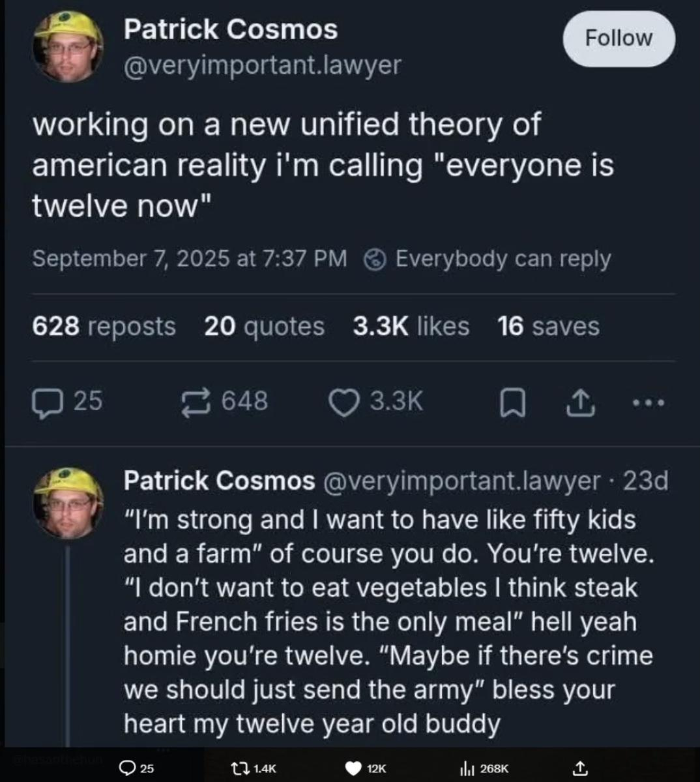
Task: Open the 16 saves count
Action: point(548,326)
